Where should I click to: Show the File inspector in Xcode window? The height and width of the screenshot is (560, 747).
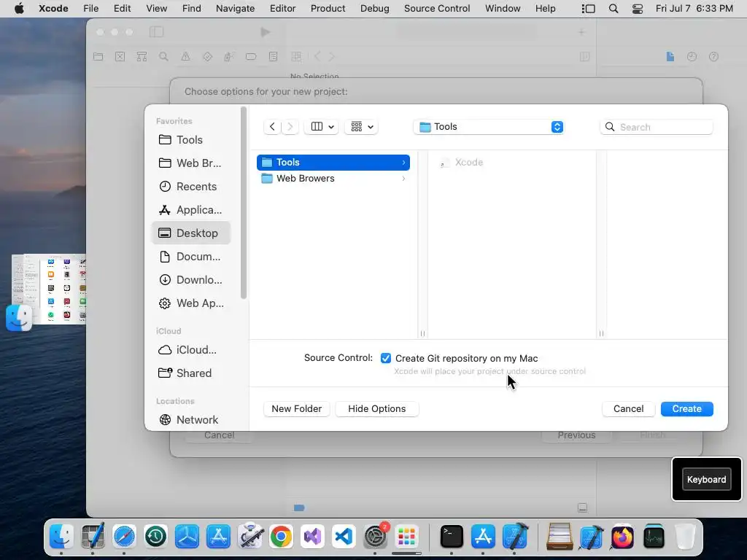click(x=670, y=57)
